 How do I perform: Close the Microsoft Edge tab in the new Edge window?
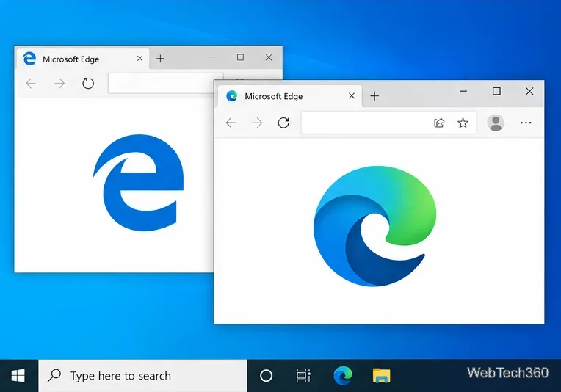click(x=352, y=96)
